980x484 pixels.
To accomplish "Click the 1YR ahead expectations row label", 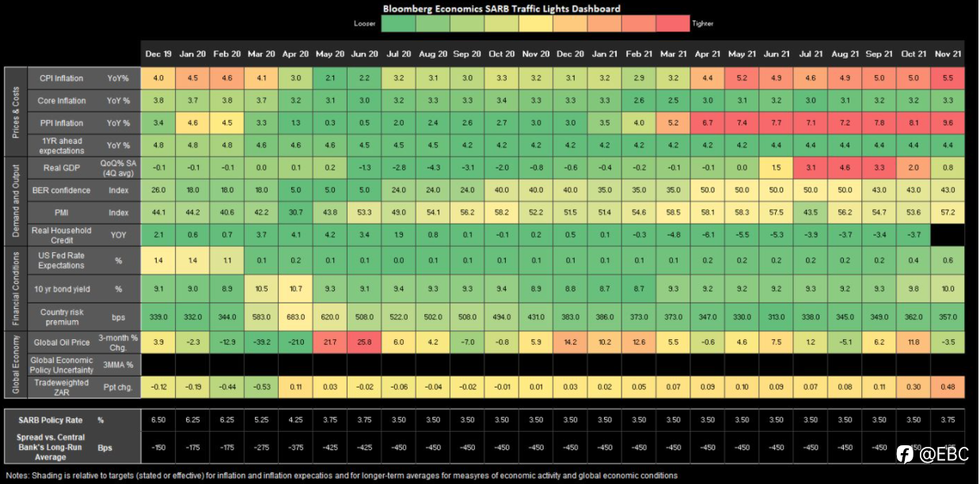I will click(x=63, y=145).
